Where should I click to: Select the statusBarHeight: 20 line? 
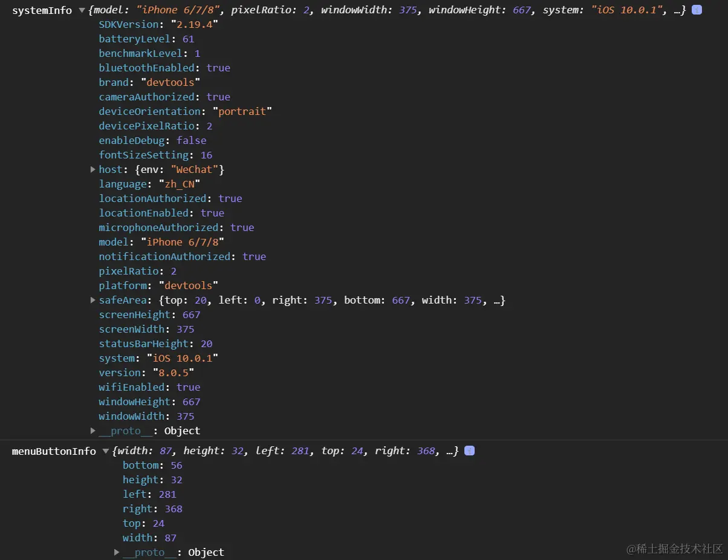(x=155, y=343)
